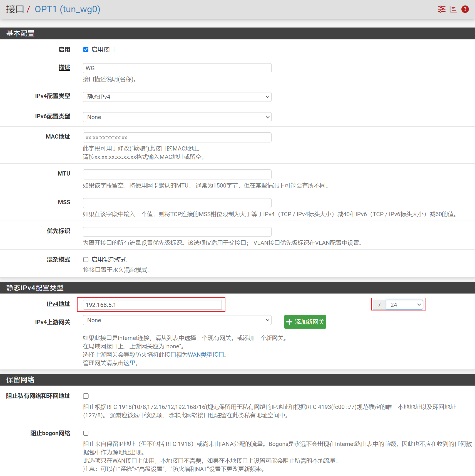Image resolution: width=475 pixels, height=476 pixels.
Task: Click the sliders settings icon in header
Action: [x=441, y=9]
